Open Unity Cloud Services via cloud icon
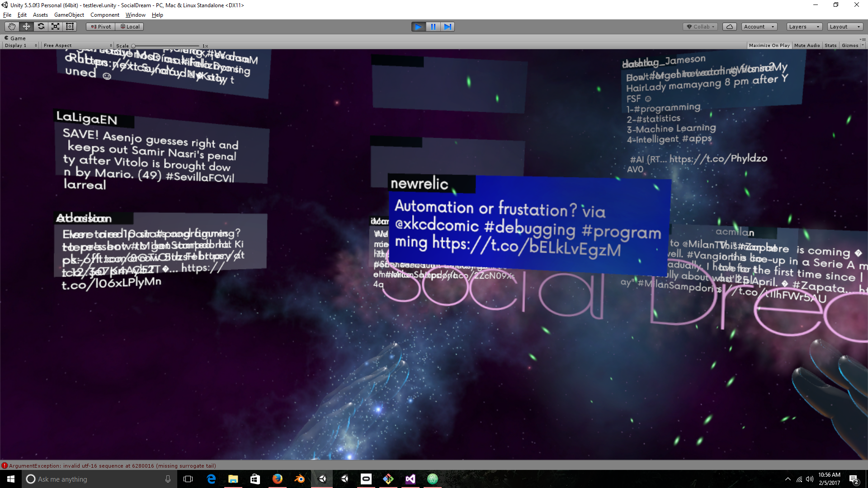 point(730,26)
